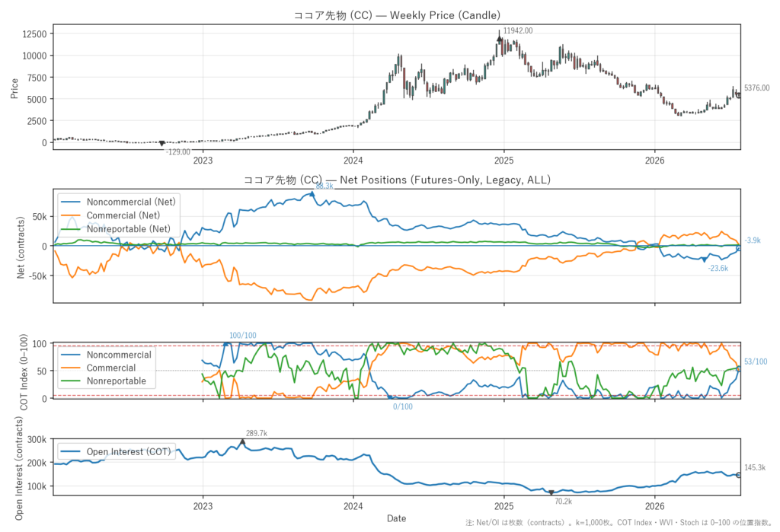Viewport: 780px width, 532px height.
Task: Click Nonreportable (Net) legend entry
Action: [x=116, y=229]
